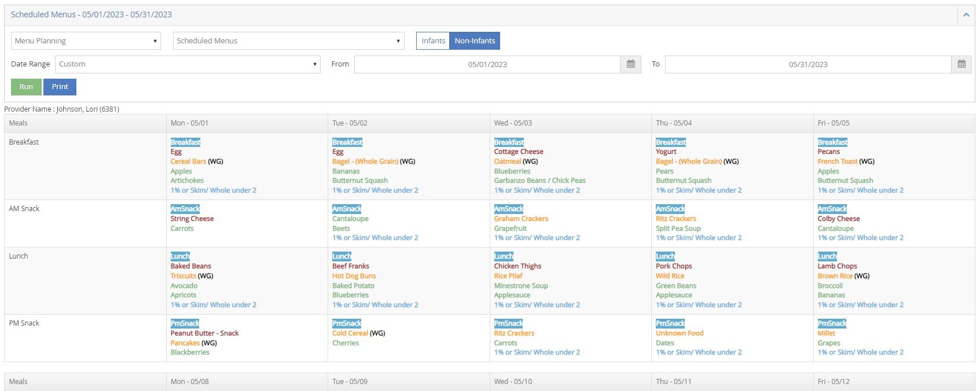Switch to Infants view
This screenshot has height=391, width=980.
click(x=433, y=41)
